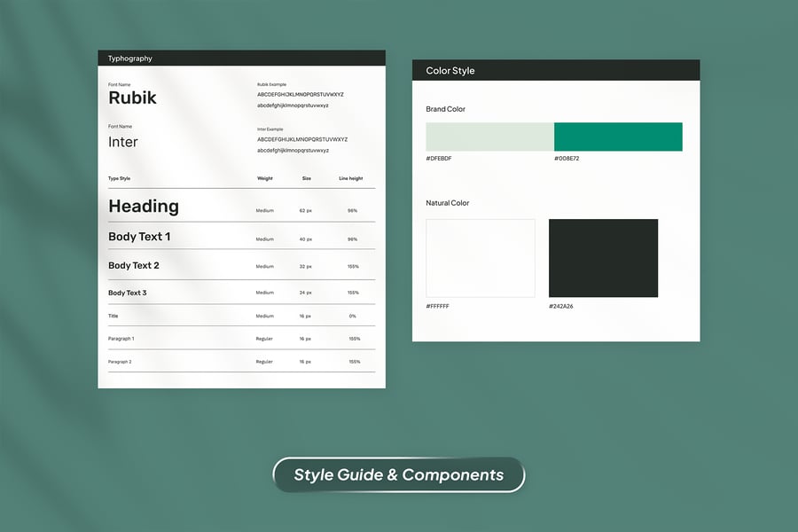Click the Heading type style sample
This screenshot has height=532, width=798.
(144, 207)
